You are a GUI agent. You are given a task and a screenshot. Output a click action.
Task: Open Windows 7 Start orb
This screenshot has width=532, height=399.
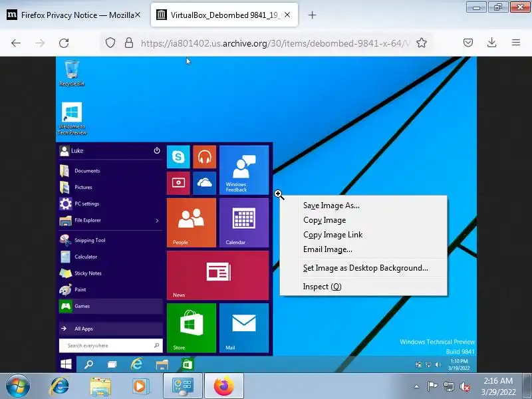click(x=17, y=386)
